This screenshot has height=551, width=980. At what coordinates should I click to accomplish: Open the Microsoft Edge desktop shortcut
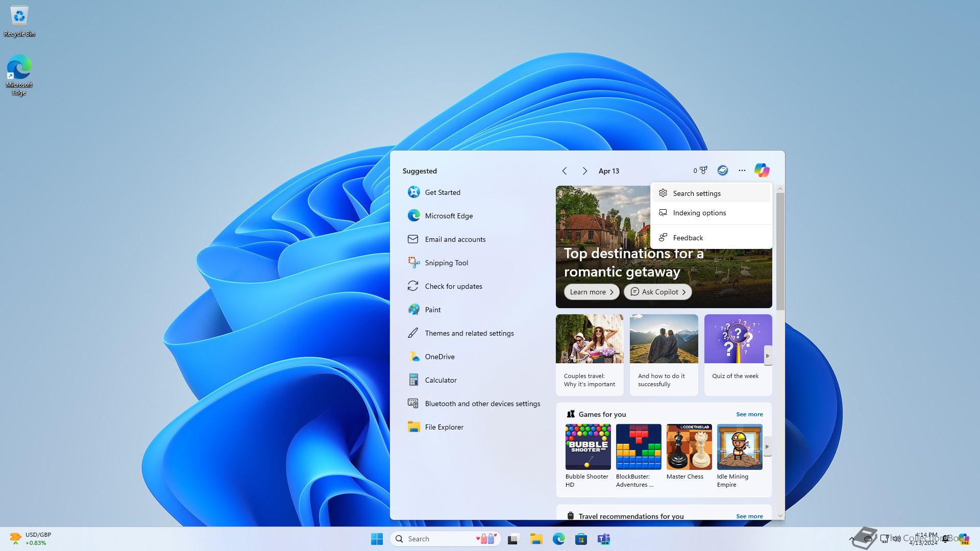[x=19, y=75]
